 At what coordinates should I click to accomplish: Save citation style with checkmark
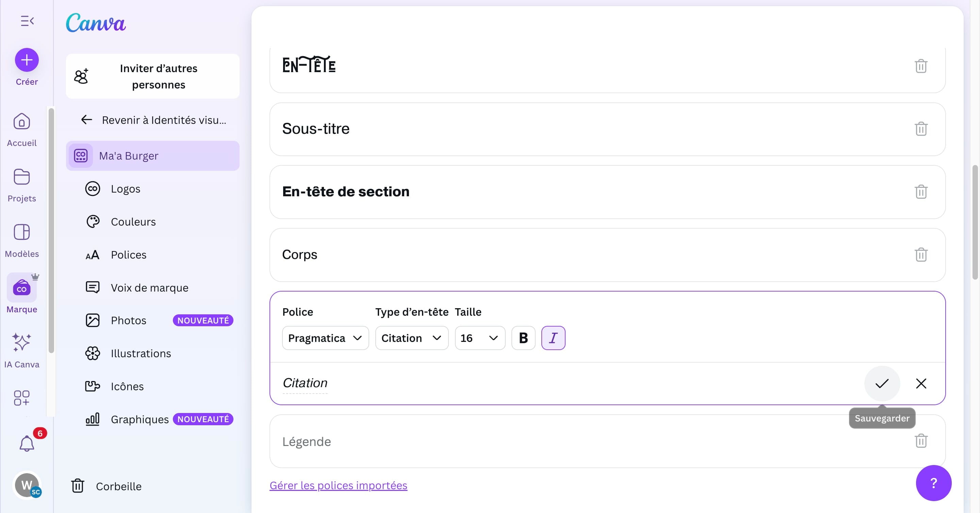tap(882, 383)
